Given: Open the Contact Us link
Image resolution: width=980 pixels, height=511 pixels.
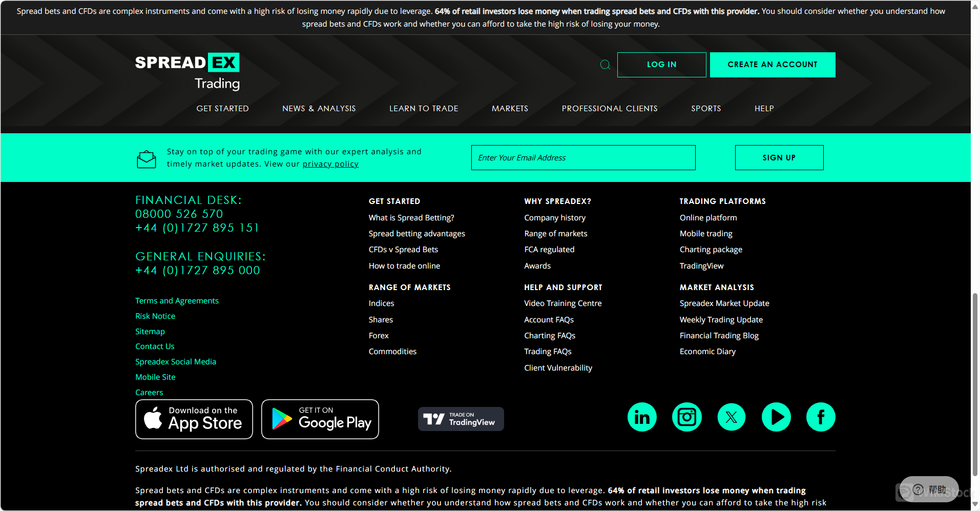Looking at the screenshot, I should pos(155,346).
